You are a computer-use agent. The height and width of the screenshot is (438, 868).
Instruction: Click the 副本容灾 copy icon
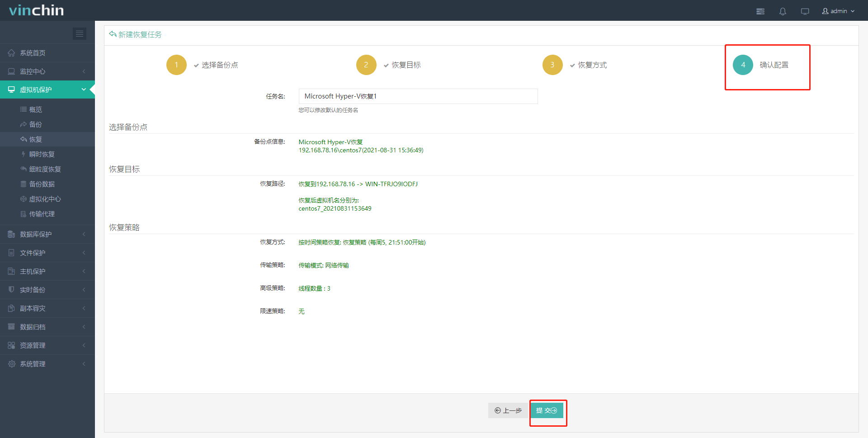click(11, 308)
